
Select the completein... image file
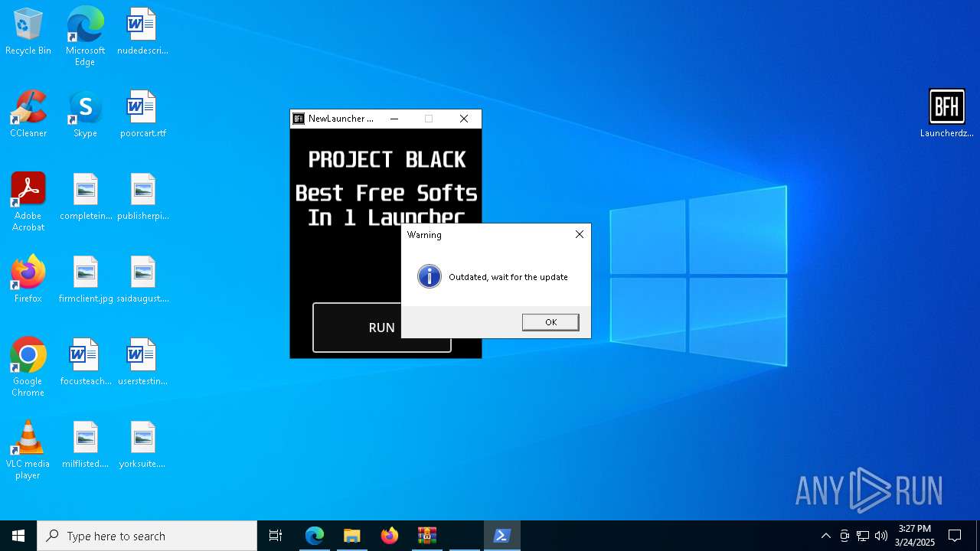coord(85,197)
